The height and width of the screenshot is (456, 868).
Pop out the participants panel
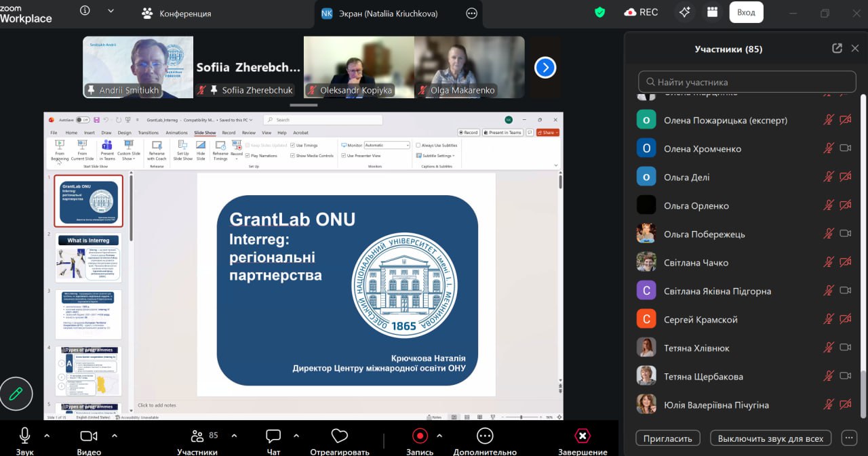[837, 49]
